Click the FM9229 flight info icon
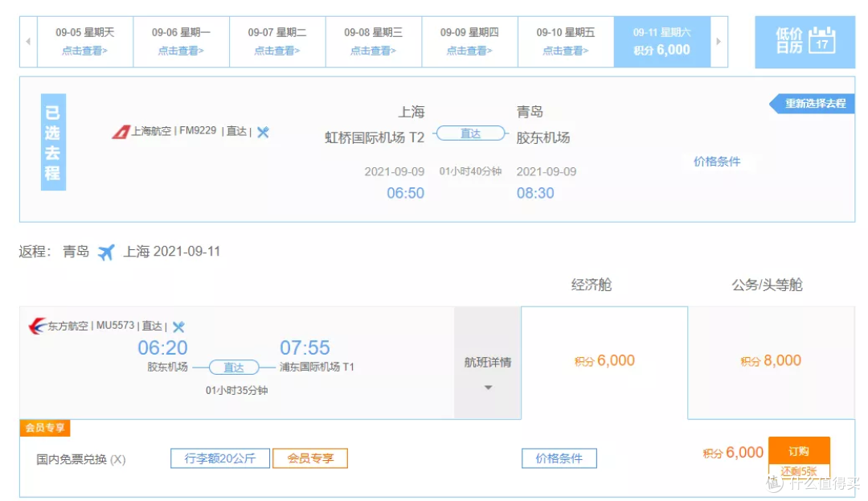Image resolution: width=868 pixels, height=501 pixels. 263,132
